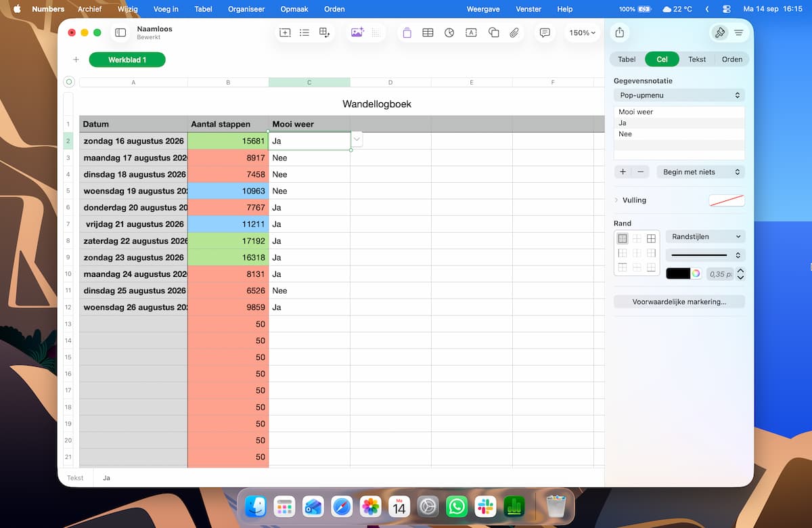Open WhatsApp from the Dock
The width and height of the screenshot is (812, 528).
click(x=457, y=506)
